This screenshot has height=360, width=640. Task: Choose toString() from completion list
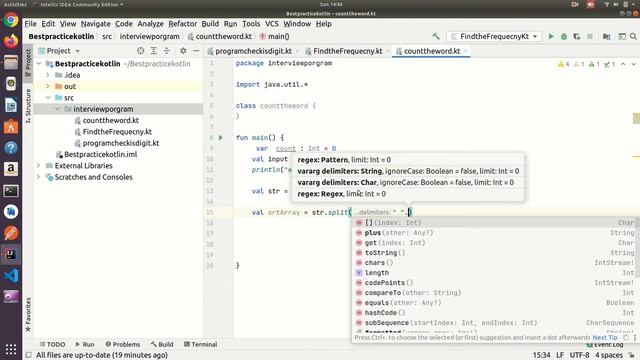coord(495,253)
